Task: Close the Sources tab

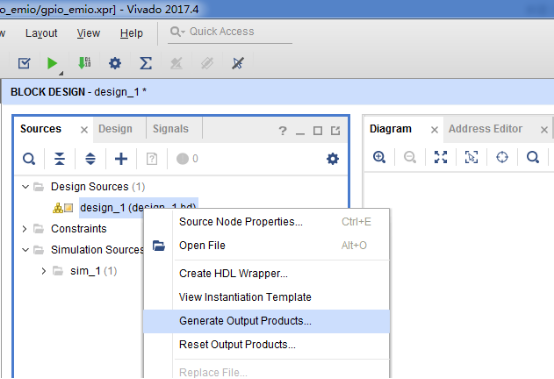Action: (x=84, y=130)
